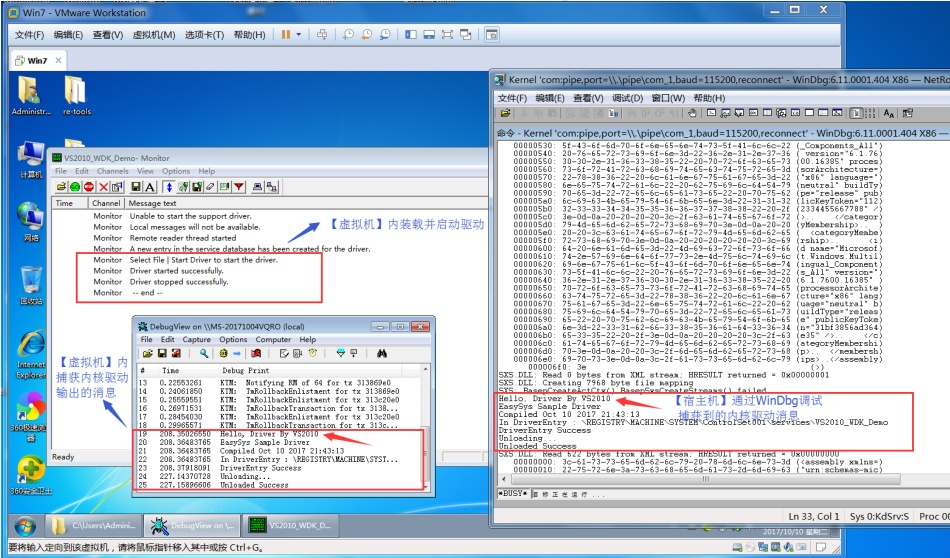
Task: Click filter funnel icon in DebugView toolbar
Action: click(341, 353)
